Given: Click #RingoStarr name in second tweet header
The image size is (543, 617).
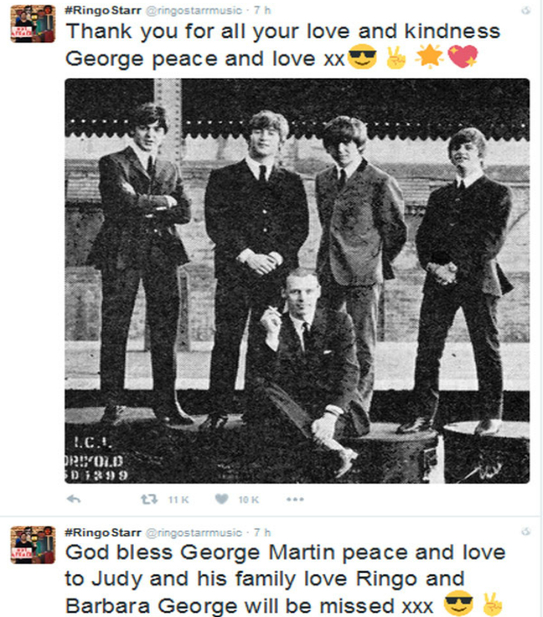Looking at the screenshot, I should [103, 532].
